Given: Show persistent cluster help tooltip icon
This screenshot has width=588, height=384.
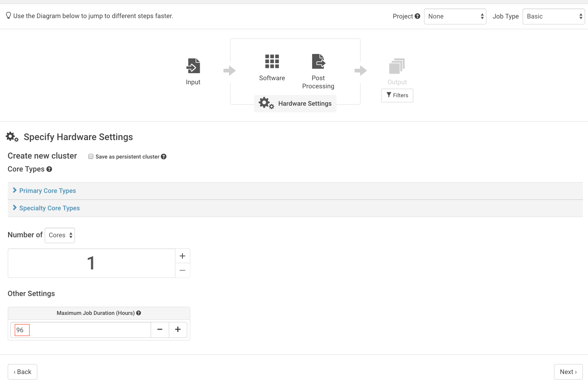Looking at the screenshot, I should click(164, 157).
